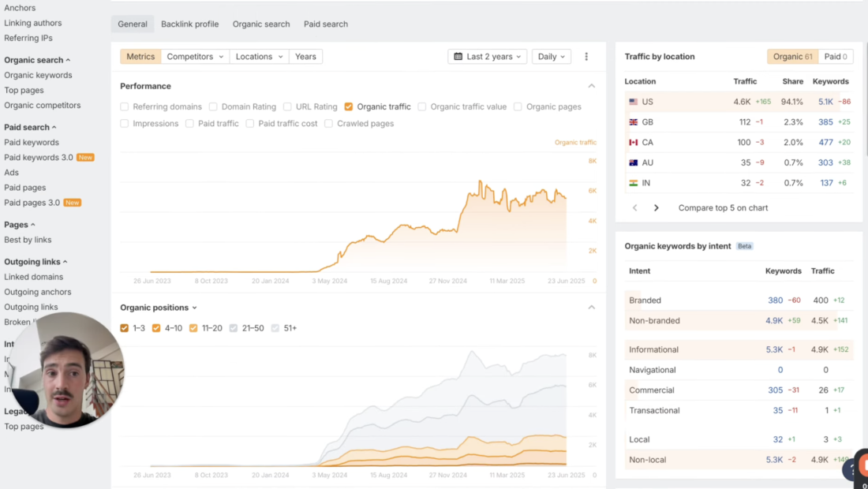The image size is (868, 489).
Task: Switch traffic view to Paid 0
Action: click(836, 56)
